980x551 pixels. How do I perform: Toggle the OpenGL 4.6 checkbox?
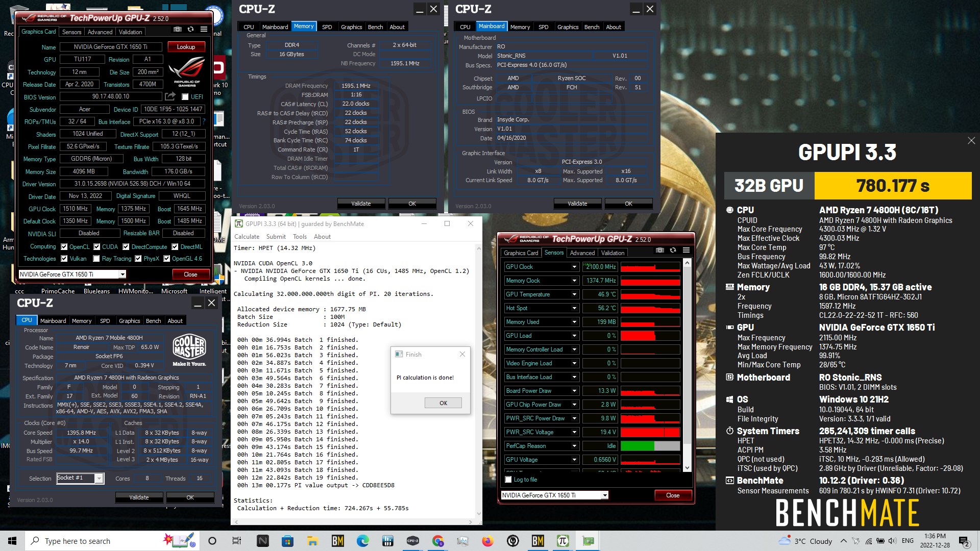(x=166, y=259)
